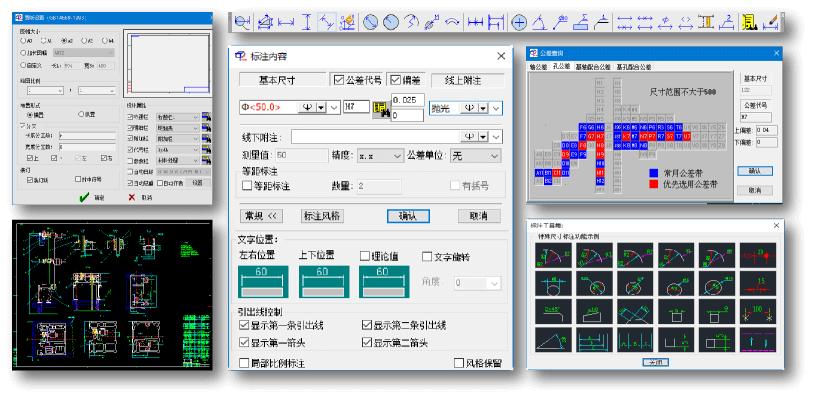Pick the red K7 tolerance zone cell

626,136
